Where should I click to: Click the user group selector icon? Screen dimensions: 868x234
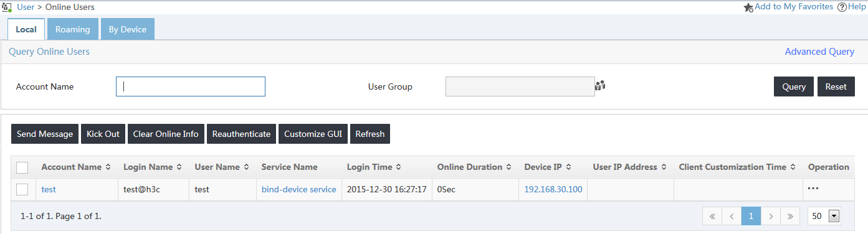coord(600,86)
